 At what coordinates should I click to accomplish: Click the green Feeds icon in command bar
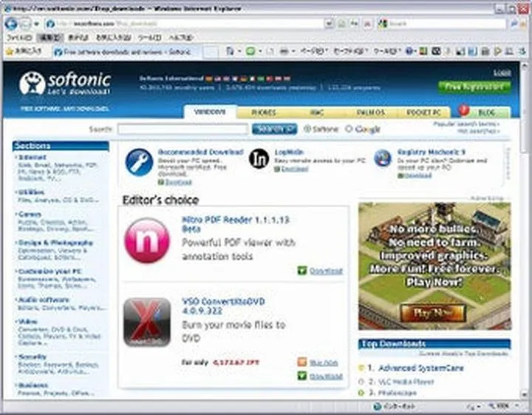[x=250, y=51]
